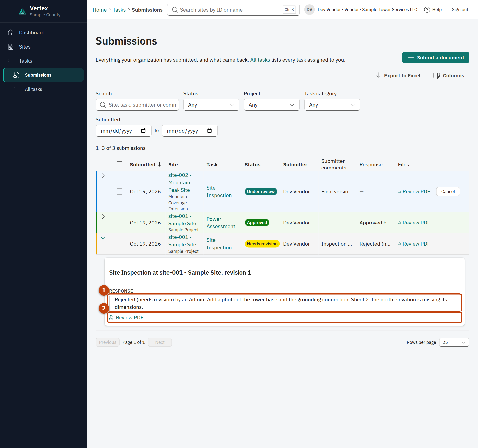Open the All tasks inline link
This screenshot has height=448, width=478.
point(260,60)
